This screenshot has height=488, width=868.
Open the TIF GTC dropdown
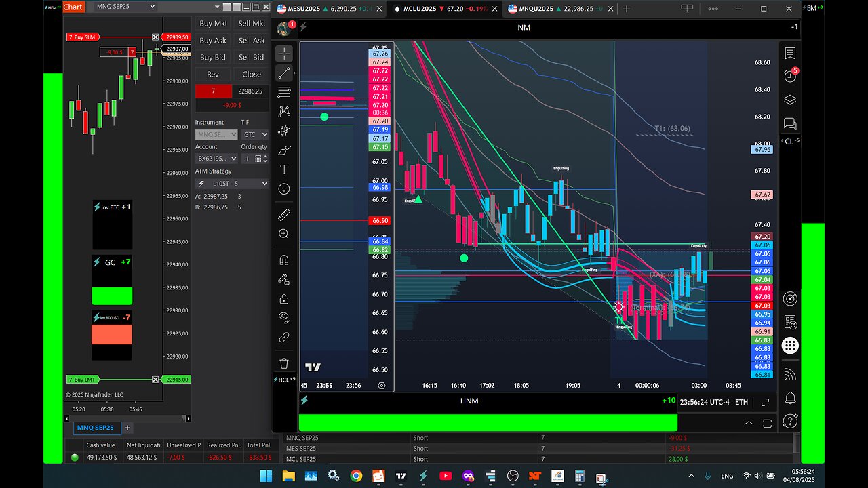pyautogui.click(x=255, y=134)
